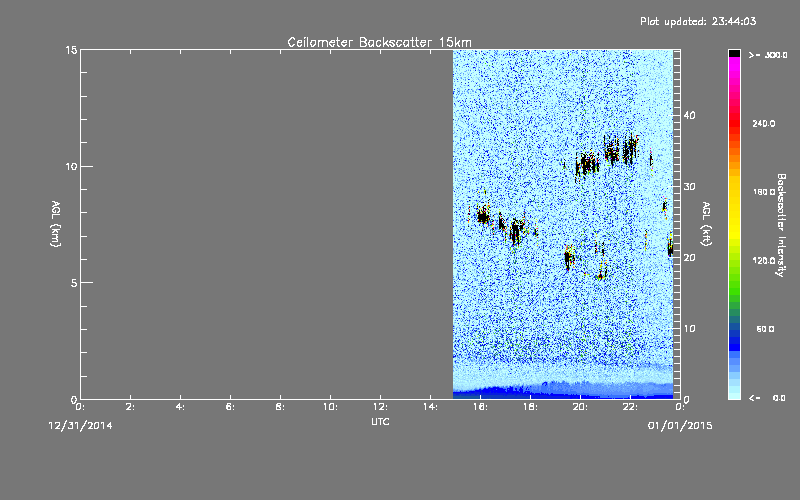
Task: Click the 'Ceilometer Backscatter 15km' title
Action: tap(379, 42)
